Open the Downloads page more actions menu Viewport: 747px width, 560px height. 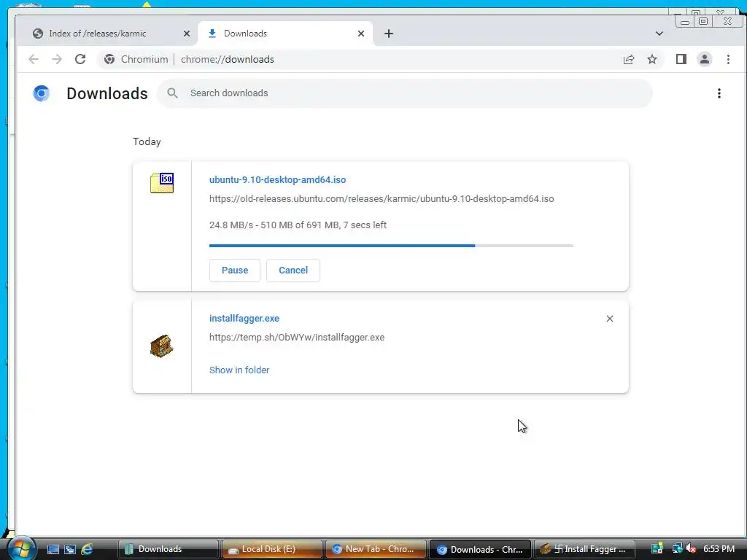point(719,93)
